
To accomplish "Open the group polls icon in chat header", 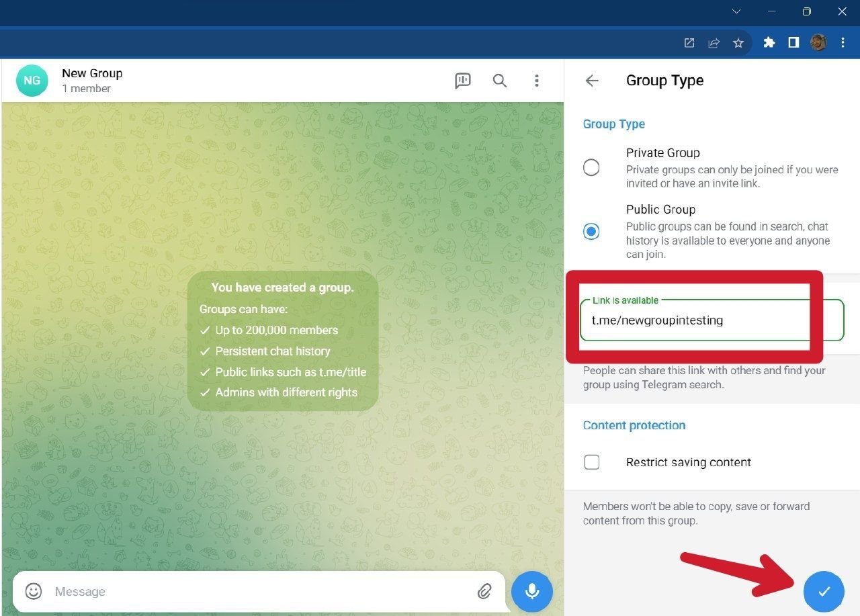I will (x=462, y=81).
